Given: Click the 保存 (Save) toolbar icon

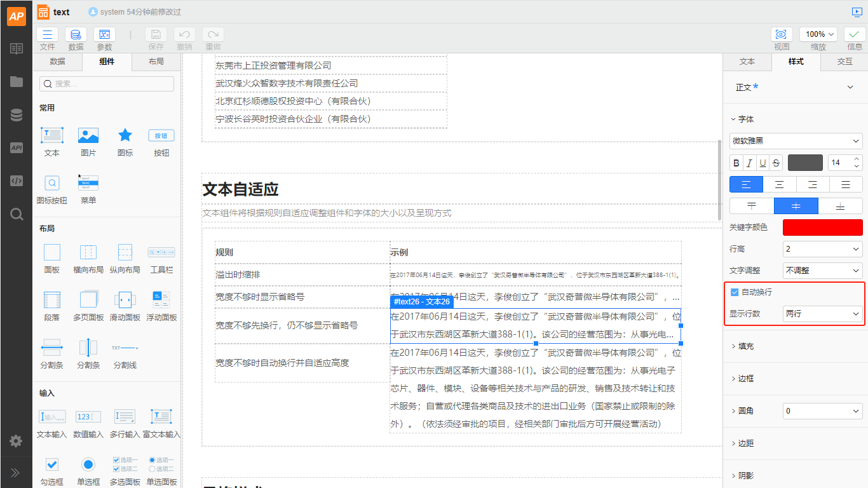Looking at the screenshot, I should [154, 35].
